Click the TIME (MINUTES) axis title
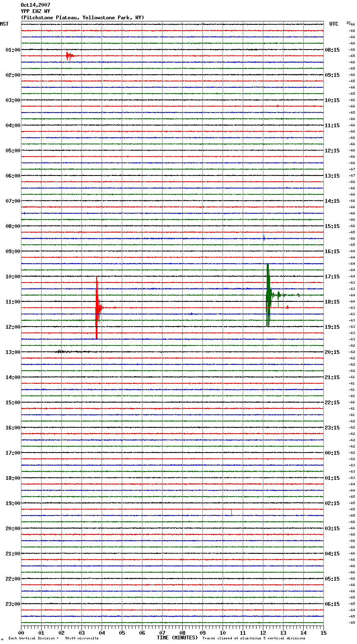The image size is (357, 644). (177, 638)
